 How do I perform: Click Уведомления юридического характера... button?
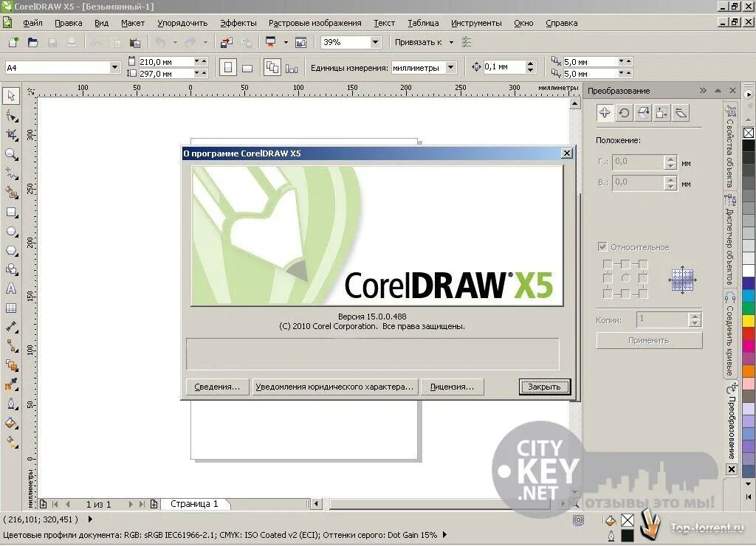pos(334,387)
